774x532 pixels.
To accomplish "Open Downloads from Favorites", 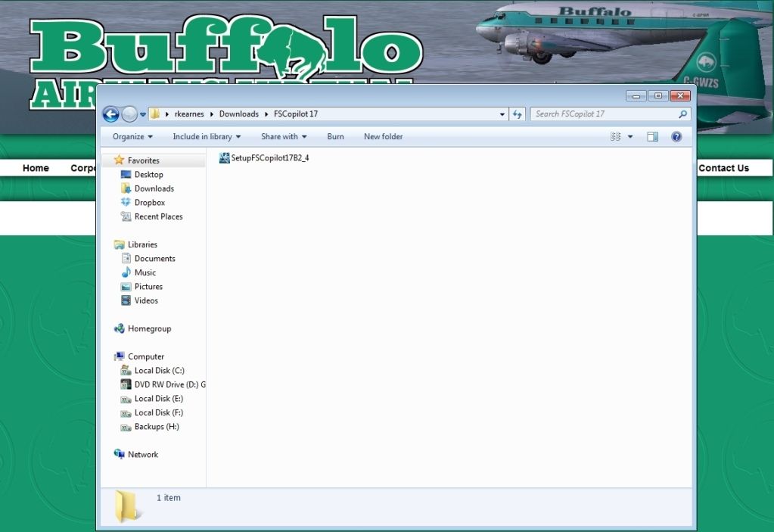I will [154, 188].
